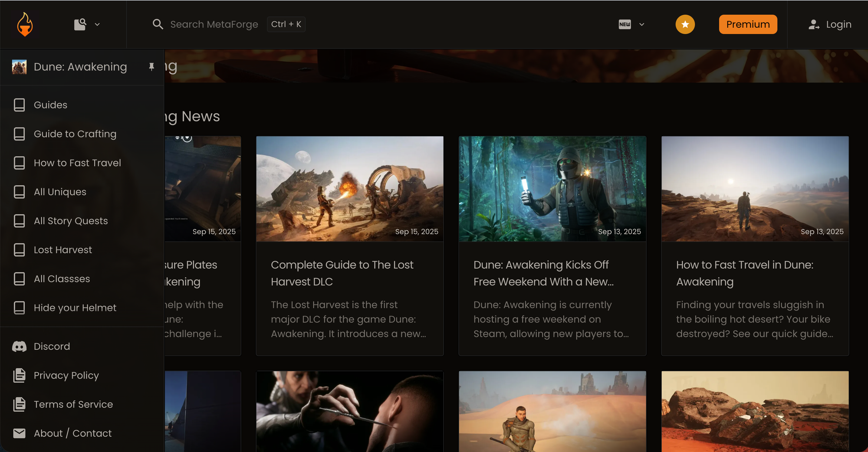Click the Lost Harvest DLC article summary text
This screenshot has height=452, width=868.
(349, 319)
